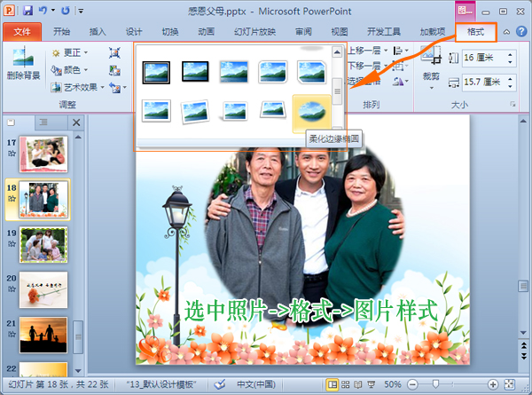
Task: Select slide 21 sunset silhouette thumbnail
Action: click(x=43, y=335)
